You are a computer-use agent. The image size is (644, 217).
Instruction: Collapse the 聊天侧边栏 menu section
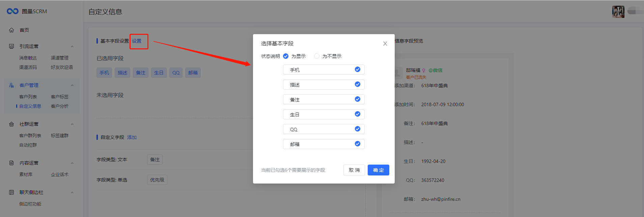pyautogui.click(x=72, y=192)
